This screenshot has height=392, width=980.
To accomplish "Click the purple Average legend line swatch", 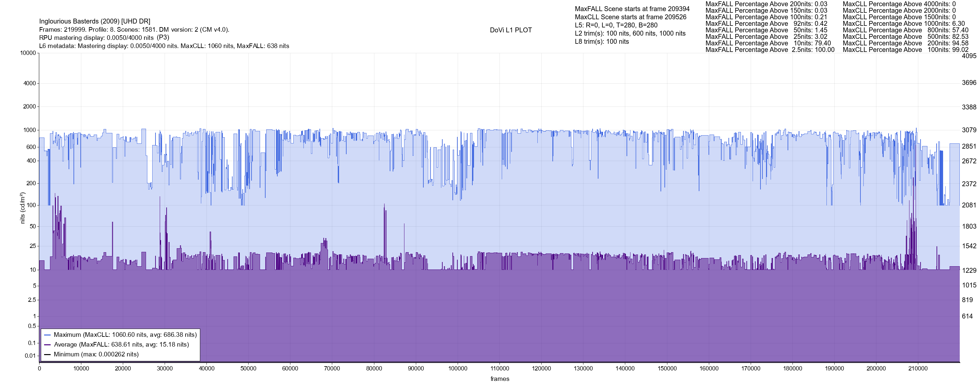I will pyautogui.click(x=48, y=345).
